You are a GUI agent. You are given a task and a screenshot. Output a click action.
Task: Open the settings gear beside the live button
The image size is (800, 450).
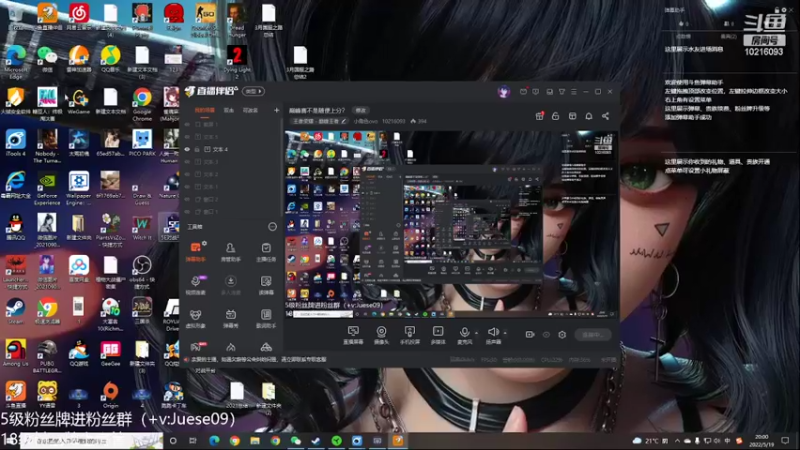[562, 335]
